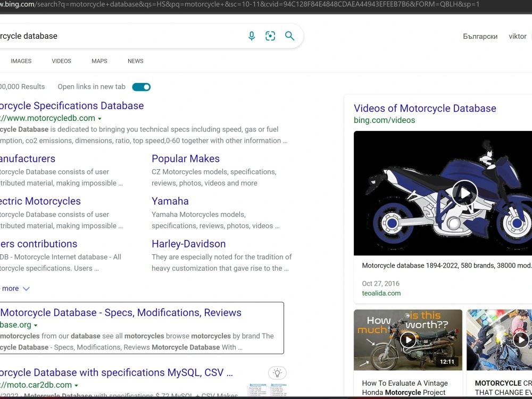Image resolution: width=532 pixels, height=399 pixels.
Task: Click 'Motorcycle database 1894-2022, 580 brands' caption
Action: tap(447, 265)
